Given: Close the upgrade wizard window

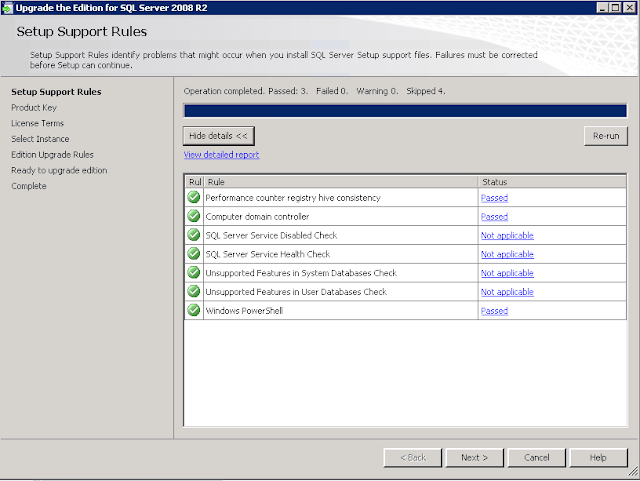Looking at the screenshot, I should click(x=629, y=8).
